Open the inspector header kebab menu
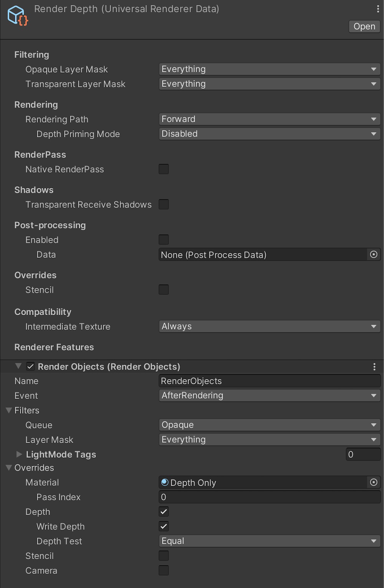The height and width of the screenshot is (588, 384). point(378,9)
